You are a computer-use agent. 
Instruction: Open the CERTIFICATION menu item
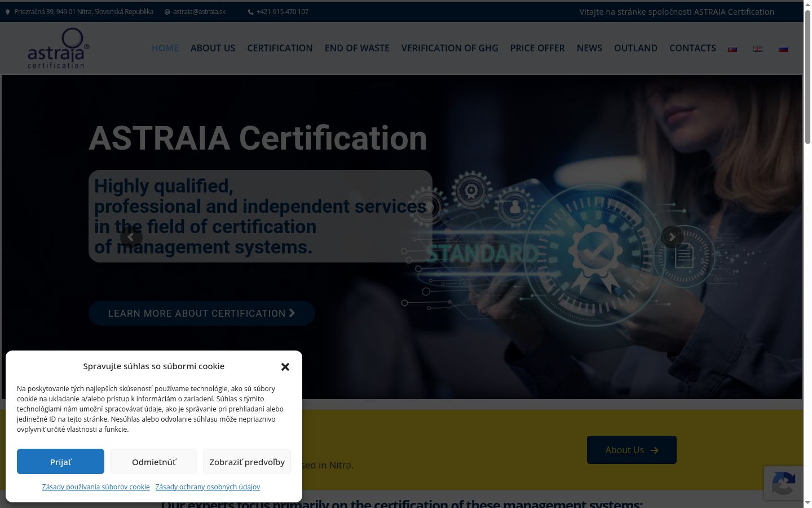pos(280,48)
